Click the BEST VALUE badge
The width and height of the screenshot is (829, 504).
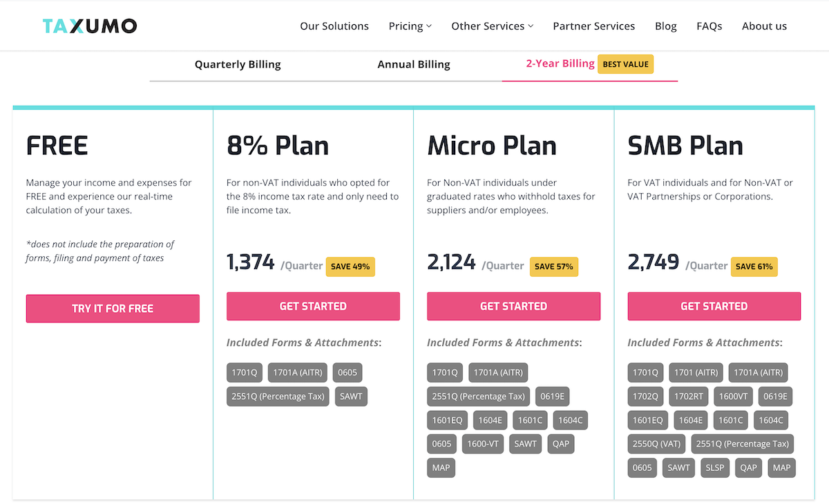(x=625, y=64)
